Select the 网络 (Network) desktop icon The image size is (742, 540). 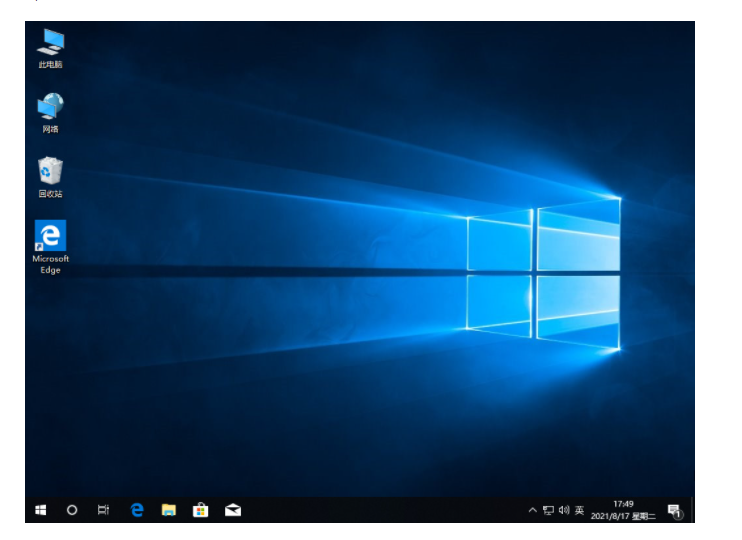tap(50, 110)
